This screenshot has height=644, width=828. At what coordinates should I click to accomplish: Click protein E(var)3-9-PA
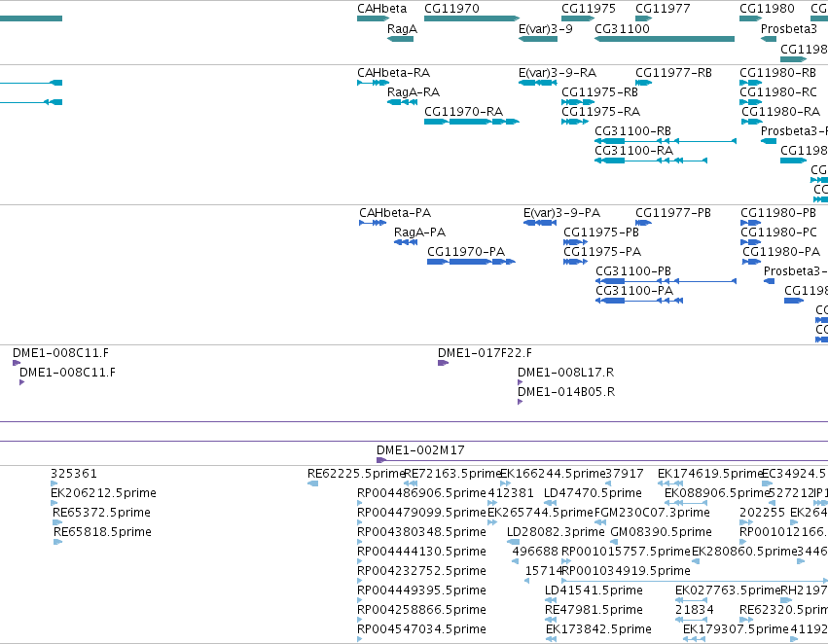540,223
